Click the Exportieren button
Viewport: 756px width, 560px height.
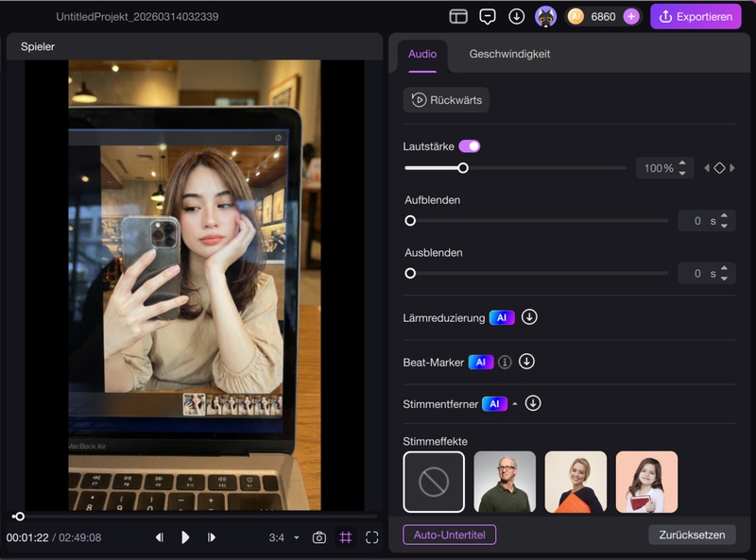point(696,16)
